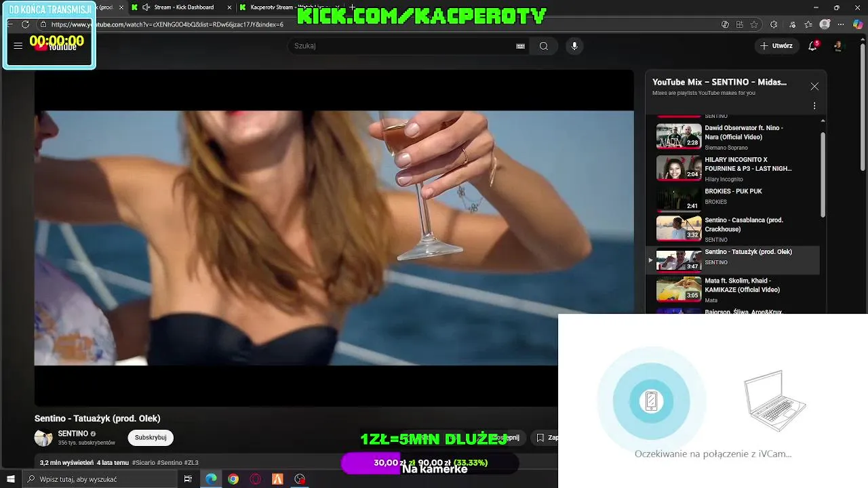Play Dawid Obserwator - Nara from playlist
The height and width of the screenshot is (488, 868).
[738, 136]
